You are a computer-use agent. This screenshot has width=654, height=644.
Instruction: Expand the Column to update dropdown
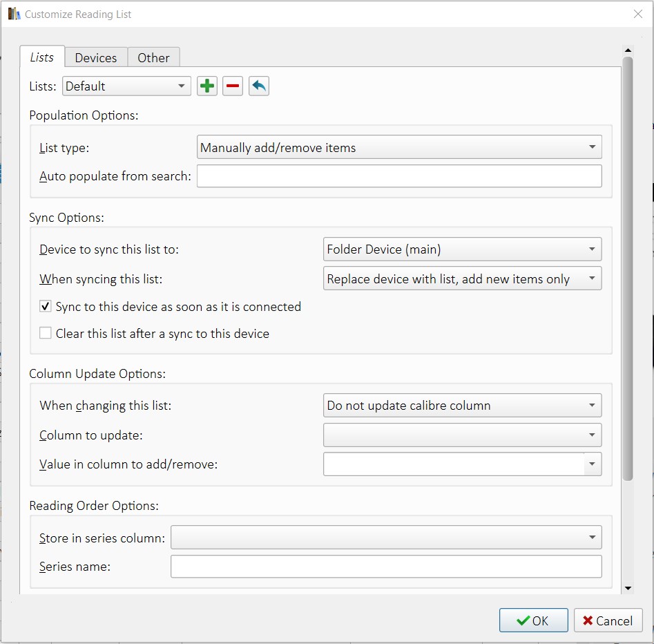point(462,435)
